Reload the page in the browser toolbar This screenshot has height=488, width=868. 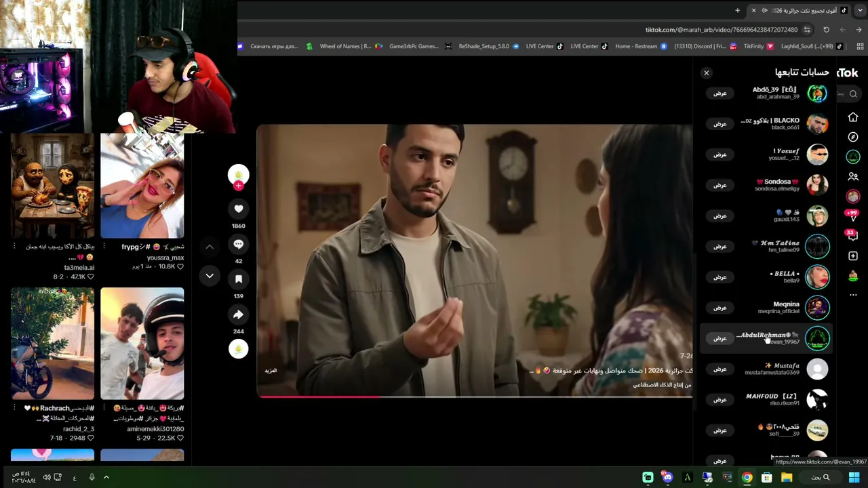pos(826,30)
